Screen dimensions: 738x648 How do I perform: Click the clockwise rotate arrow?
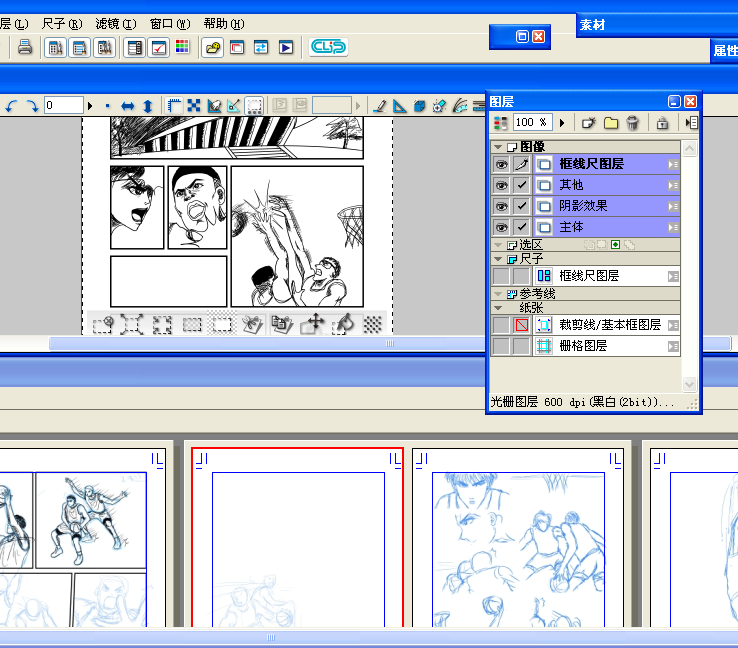[x=32, y=105]
